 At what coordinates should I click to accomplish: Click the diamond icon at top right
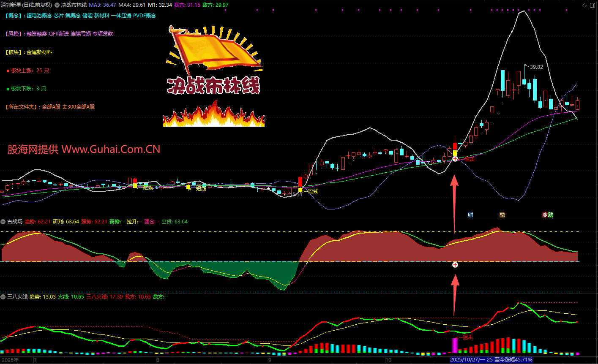tap(584, 5)
